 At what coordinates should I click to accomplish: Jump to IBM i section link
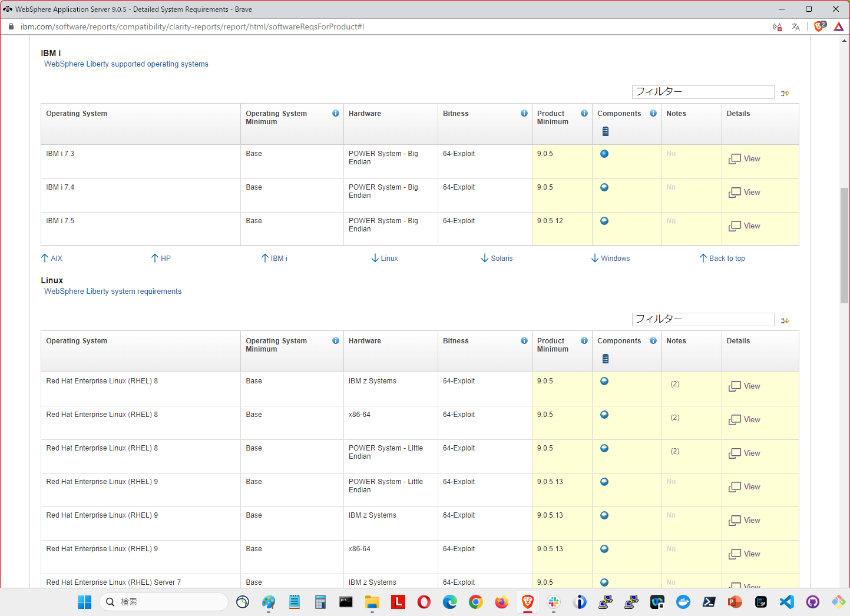[x=274, y=258]
